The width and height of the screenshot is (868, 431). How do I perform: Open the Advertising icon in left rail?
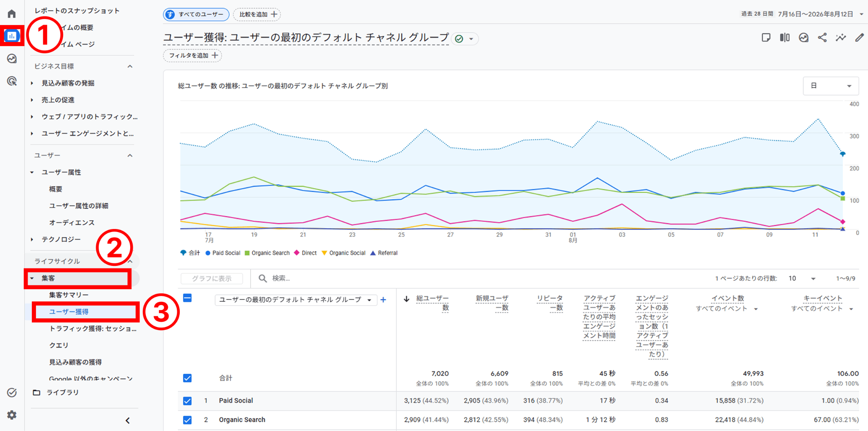[12, 81]
